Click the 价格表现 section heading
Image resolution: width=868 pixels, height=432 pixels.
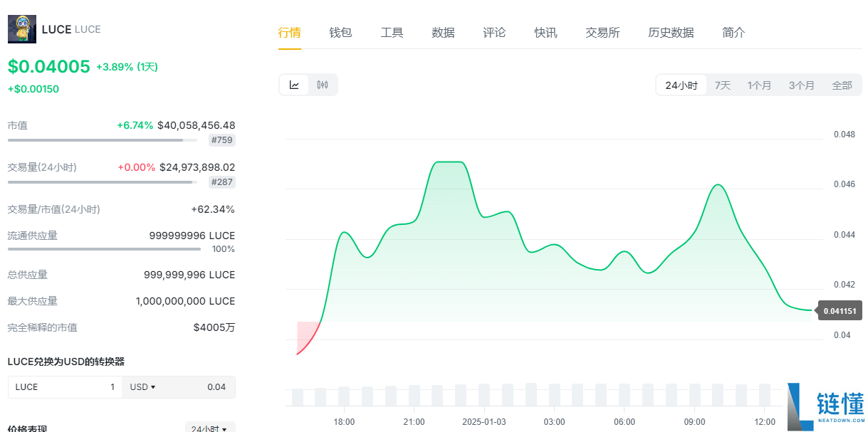point(27,428)
